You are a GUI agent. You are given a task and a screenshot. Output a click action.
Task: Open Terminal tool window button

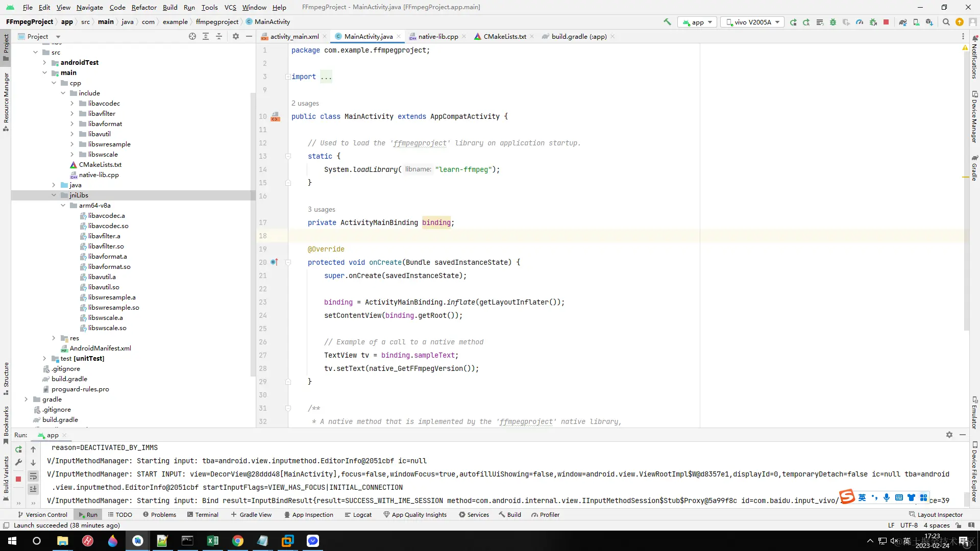pos(203,514)
